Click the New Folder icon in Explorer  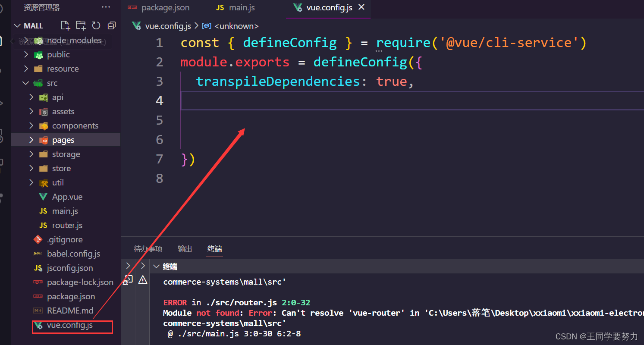tap(81, 25)
